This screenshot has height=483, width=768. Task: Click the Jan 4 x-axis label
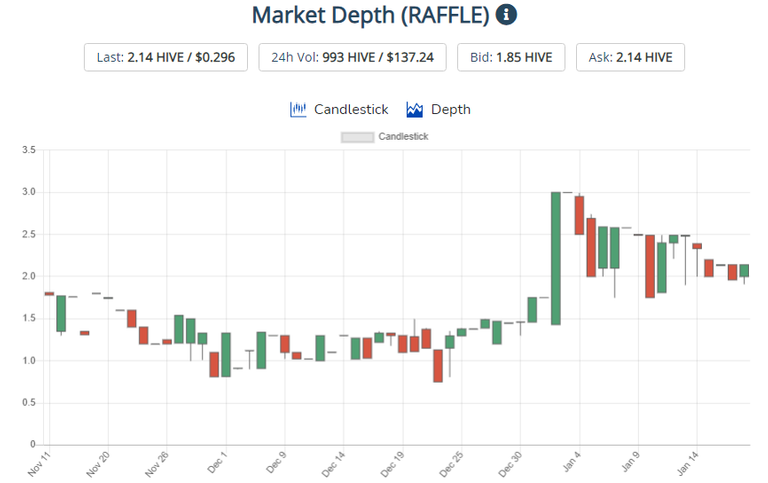tap(571, 462)
